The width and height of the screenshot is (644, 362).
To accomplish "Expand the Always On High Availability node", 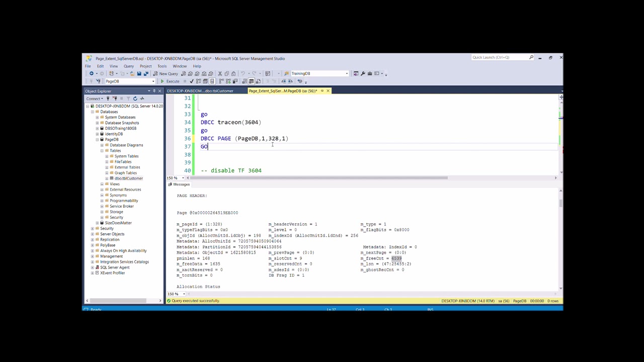I will 92,250.
